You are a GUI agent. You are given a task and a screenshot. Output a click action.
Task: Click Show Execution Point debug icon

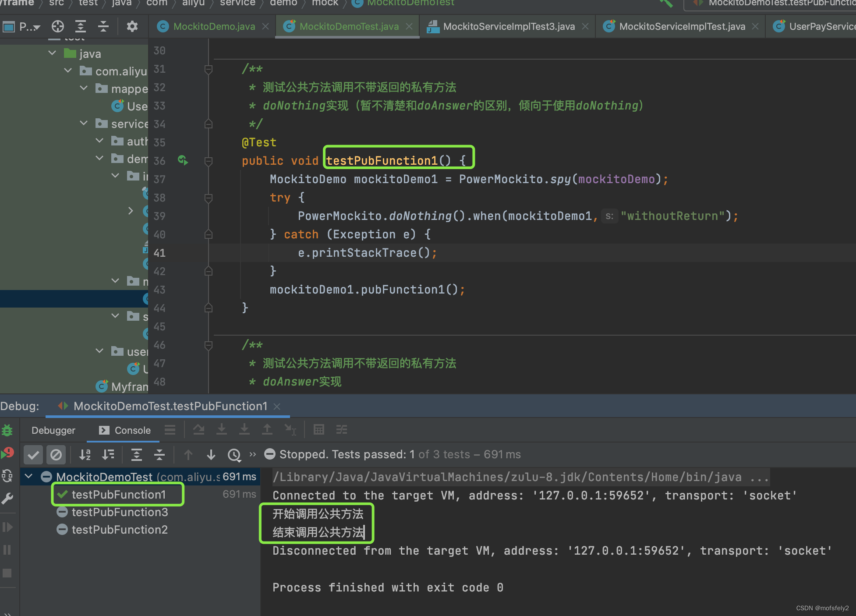199,430
